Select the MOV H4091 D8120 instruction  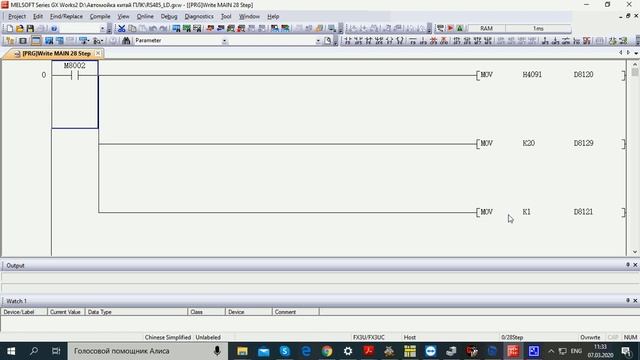point(550,75)
